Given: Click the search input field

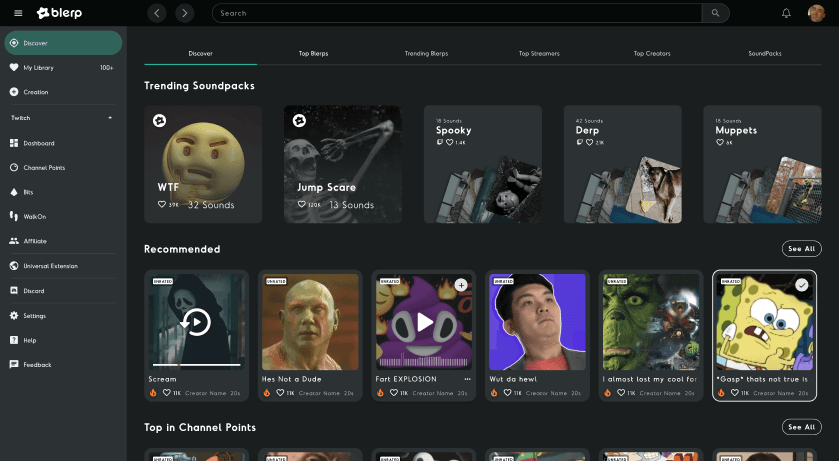Looking at the screenshot, I should [457, 13].
